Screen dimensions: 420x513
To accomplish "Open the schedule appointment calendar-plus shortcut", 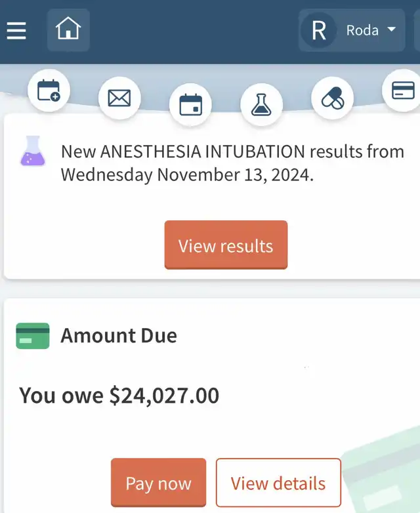I will coord(49,91).
